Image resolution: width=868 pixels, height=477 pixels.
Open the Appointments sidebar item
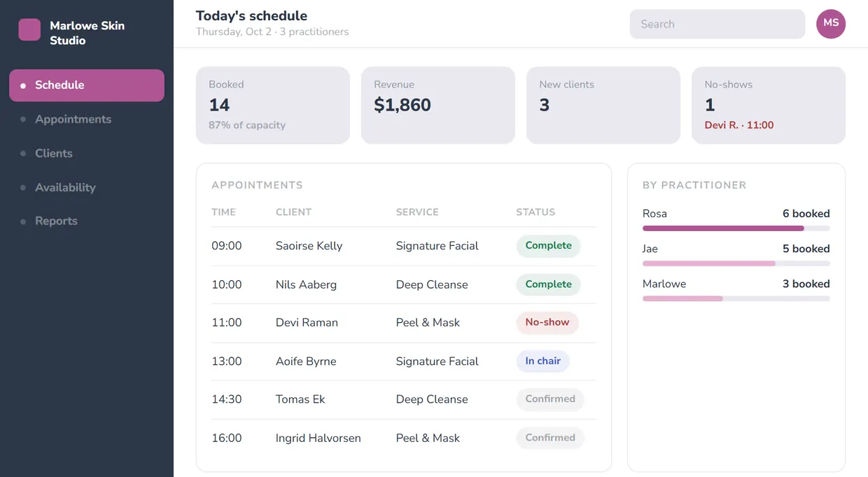(87, 119)
